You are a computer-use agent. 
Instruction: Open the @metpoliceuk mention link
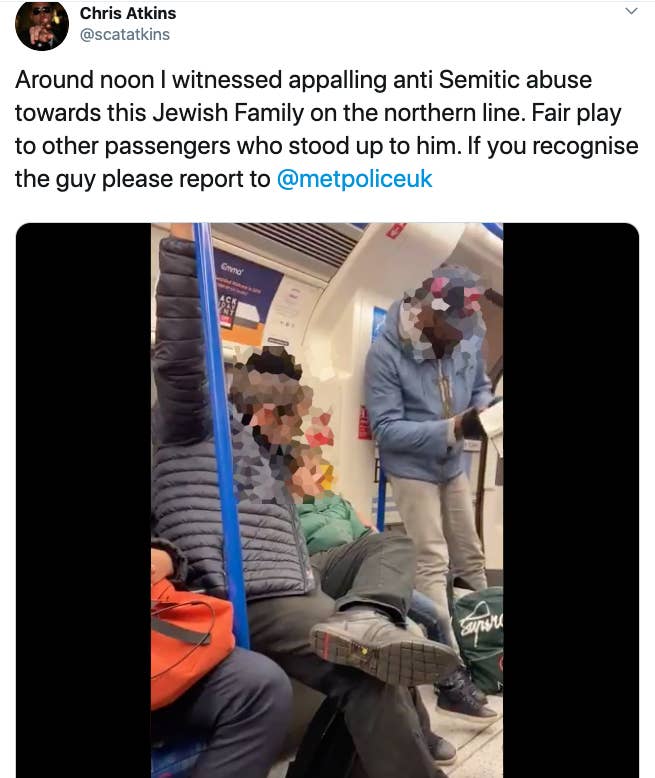[354, 179]
